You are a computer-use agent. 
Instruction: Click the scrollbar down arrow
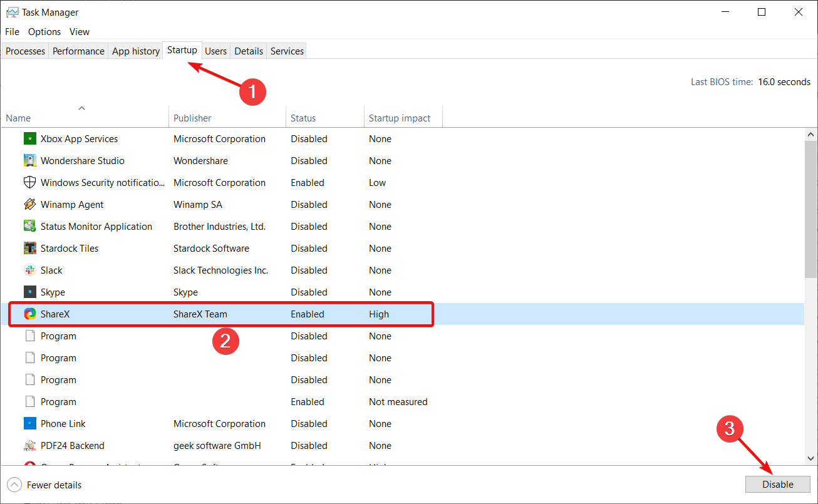click(x=811, y=459)
